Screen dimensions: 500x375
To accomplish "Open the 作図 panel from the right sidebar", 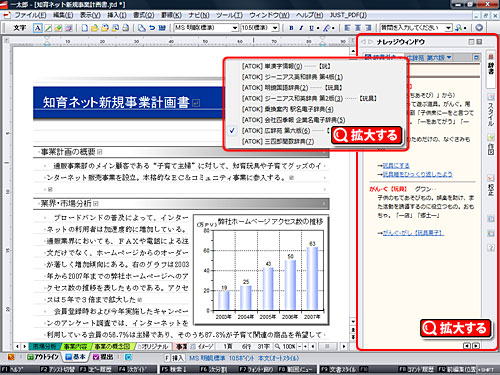I will (491, 145).
